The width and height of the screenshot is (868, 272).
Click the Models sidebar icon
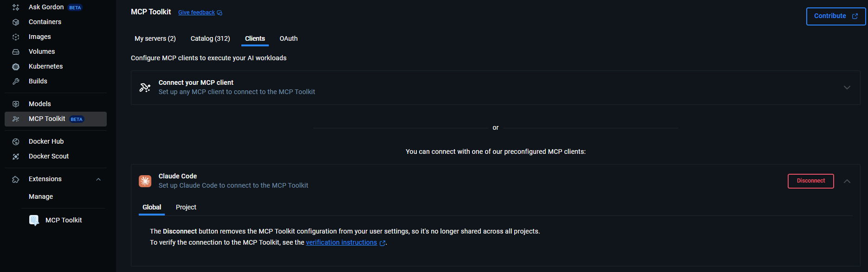16,104
